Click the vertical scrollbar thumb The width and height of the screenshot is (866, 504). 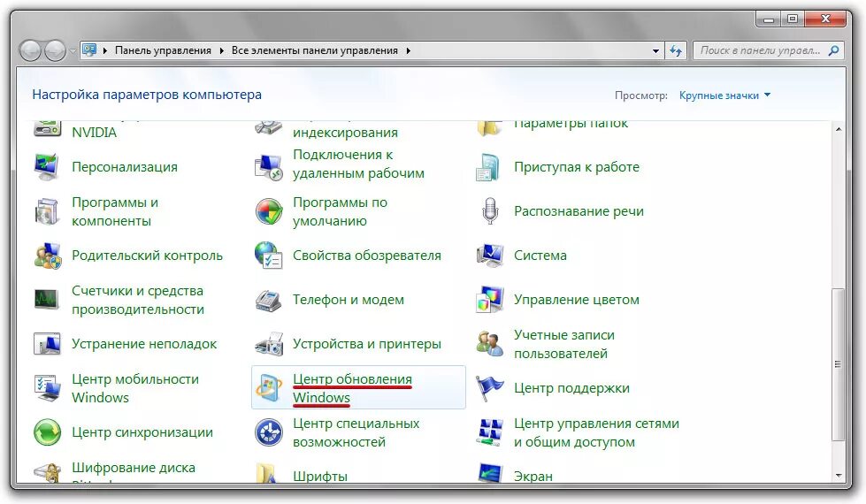click(839, 364)
